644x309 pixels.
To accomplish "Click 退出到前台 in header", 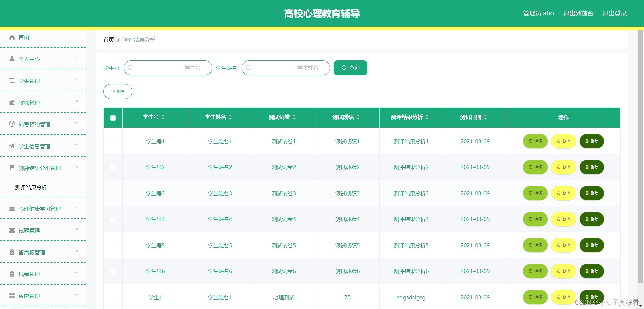I will [x=578, y=13].
